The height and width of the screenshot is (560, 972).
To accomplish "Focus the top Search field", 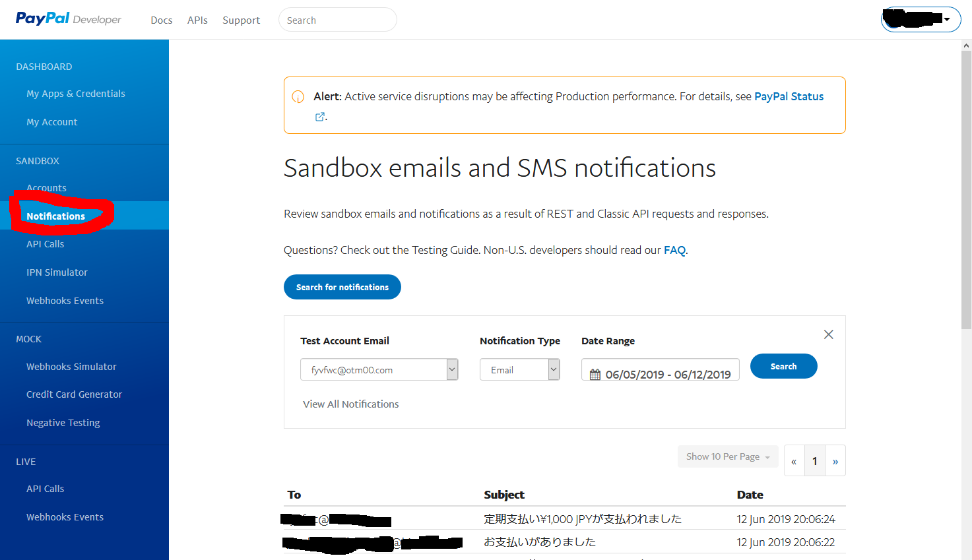I will tap(337, 20).
